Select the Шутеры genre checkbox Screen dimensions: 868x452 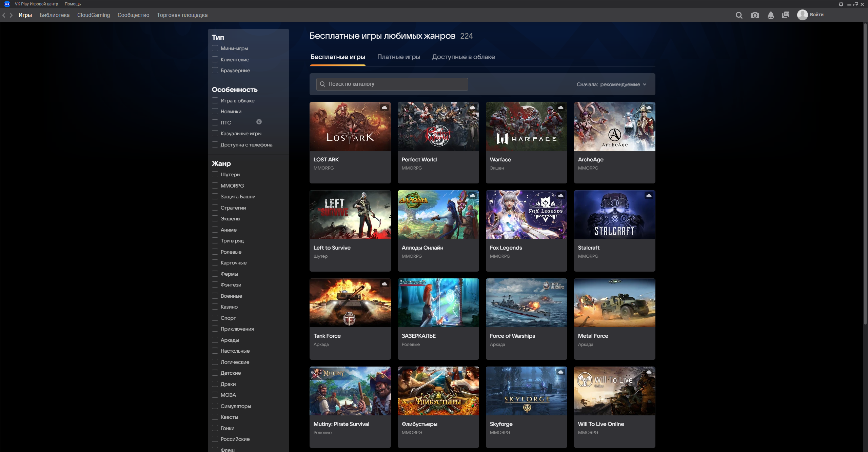click(x=215, y=174)
